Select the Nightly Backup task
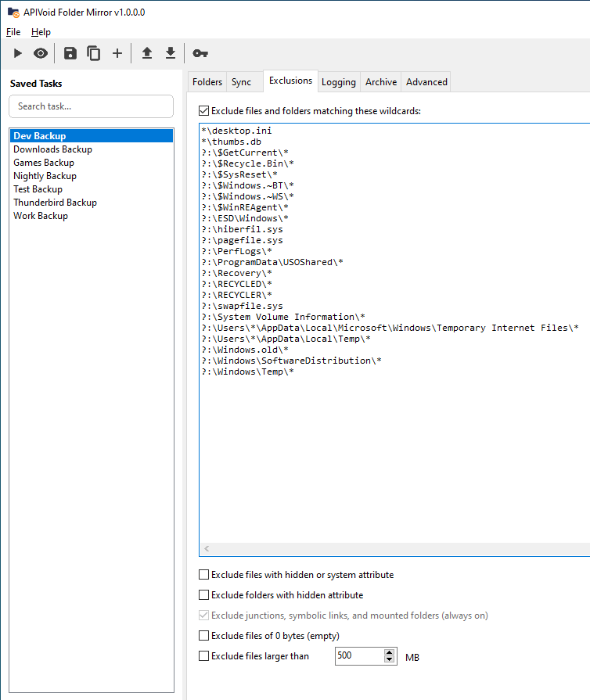Image resolution: width=590 pixels, height=700 pixels. pyautogui.click(x=92, y=176)
